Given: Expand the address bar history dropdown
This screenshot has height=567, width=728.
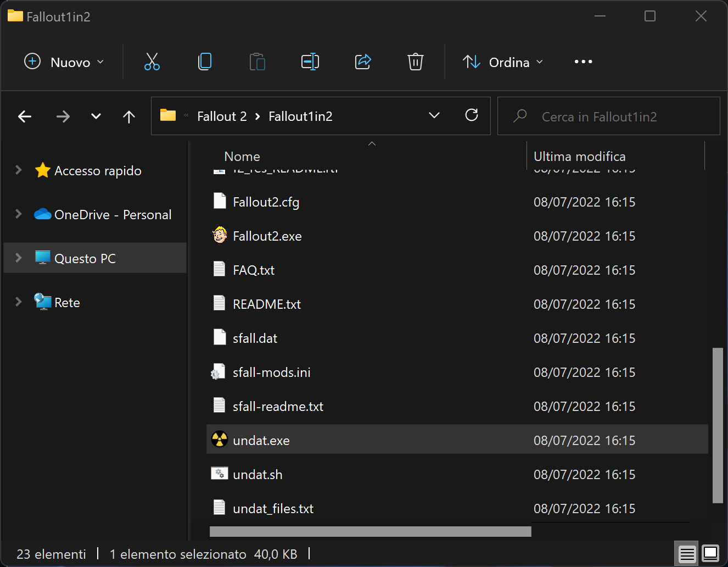Looking at the screenshot, I should 434,115.
